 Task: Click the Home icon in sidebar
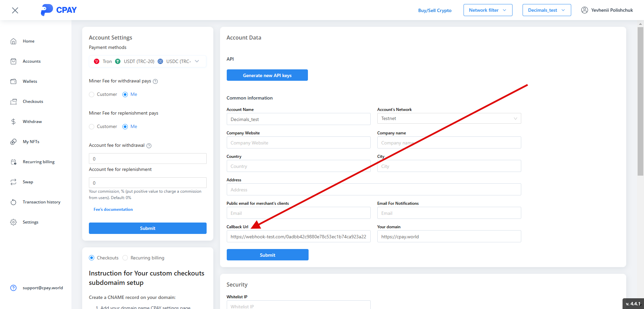13,41
